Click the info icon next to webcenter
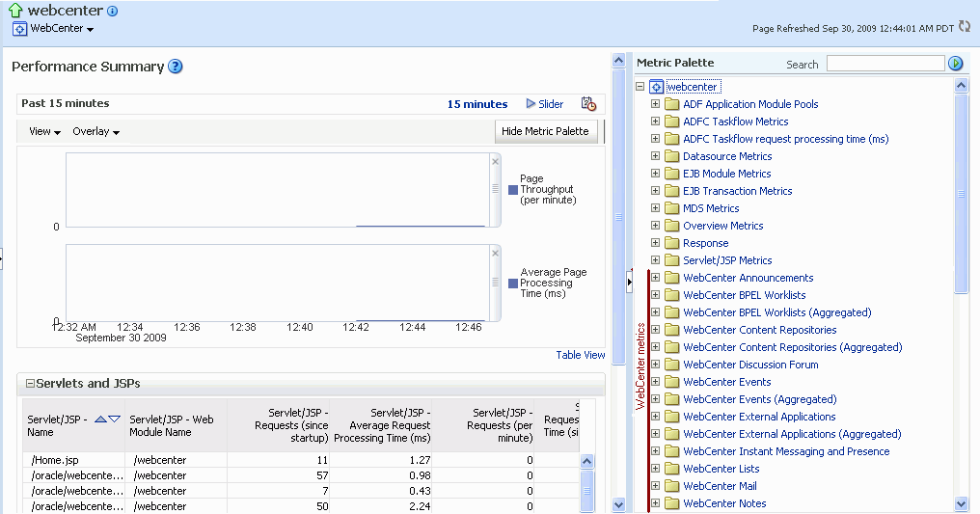 [113, 12]
